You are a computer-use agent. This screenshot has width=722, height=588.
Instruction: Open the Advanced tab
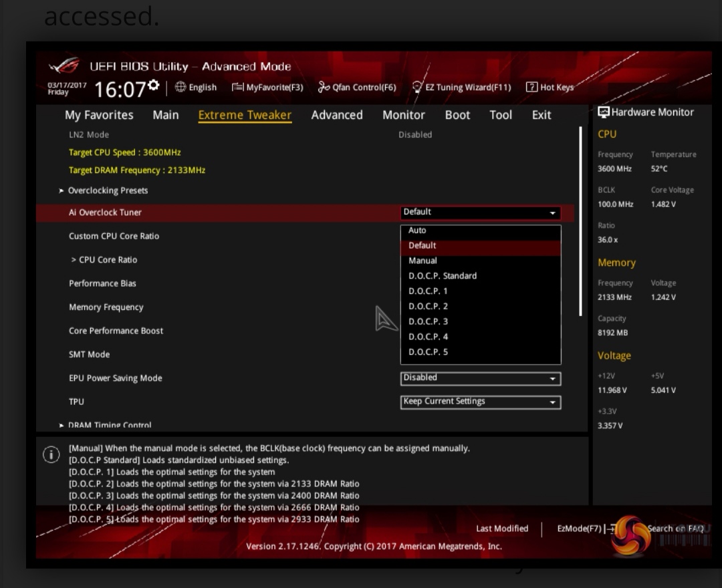point(337,115)
